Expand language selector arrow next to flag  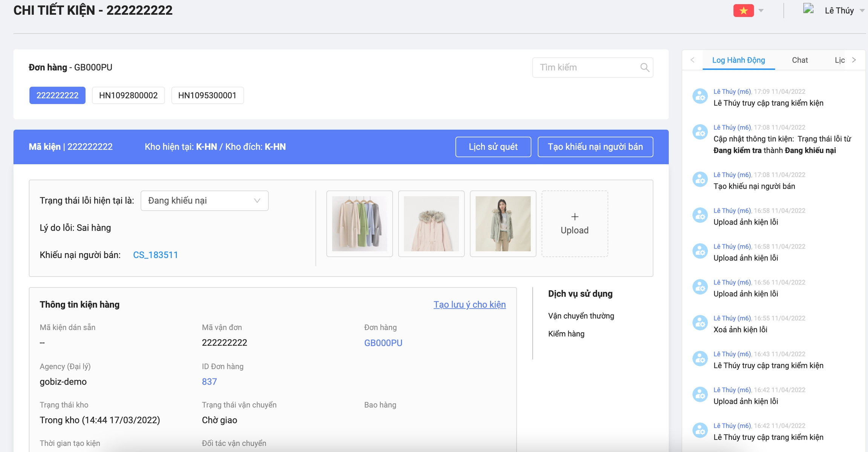(761, 11)
